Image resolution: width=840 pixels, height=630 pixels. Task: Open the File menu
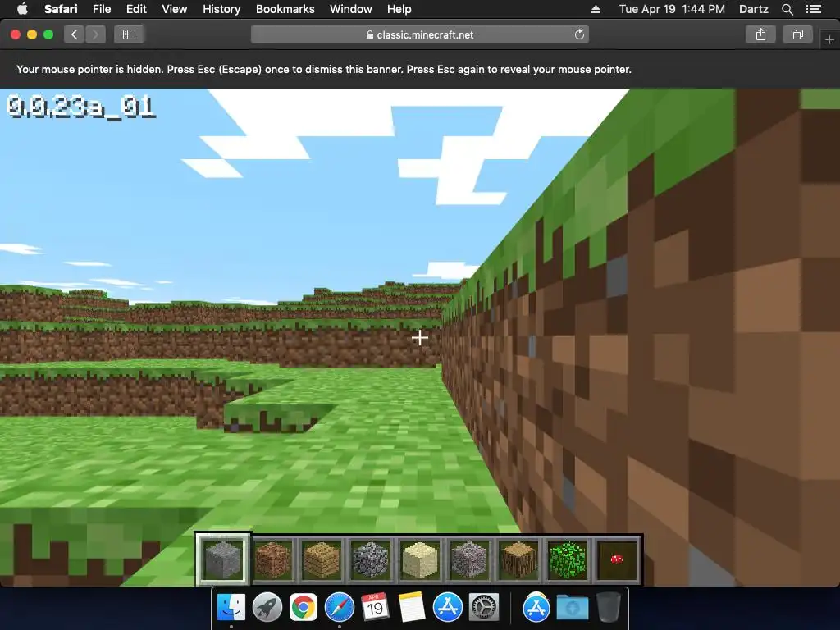(x=101, y=9)
